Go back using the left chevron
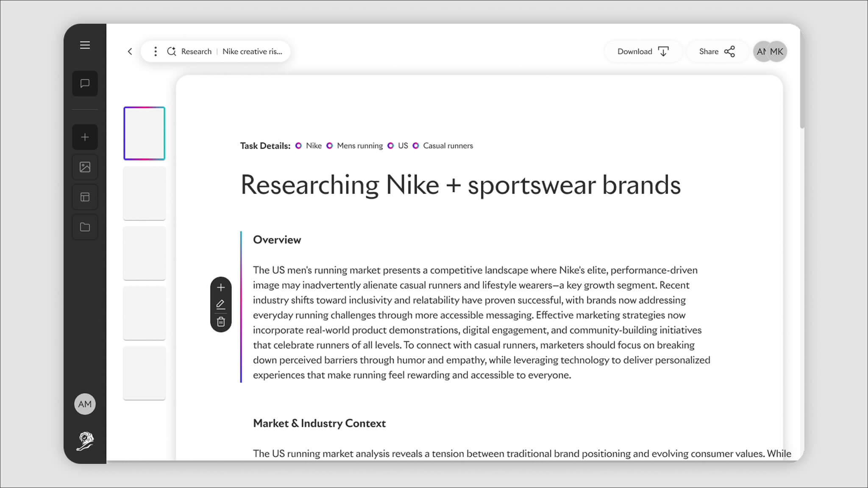 pos(130,51)
